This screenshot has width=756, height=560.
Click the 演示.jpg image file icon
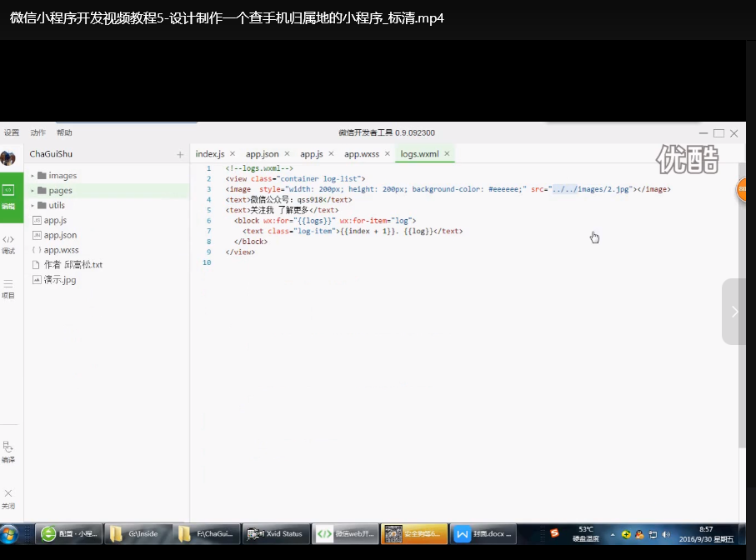tap(37, 279)
